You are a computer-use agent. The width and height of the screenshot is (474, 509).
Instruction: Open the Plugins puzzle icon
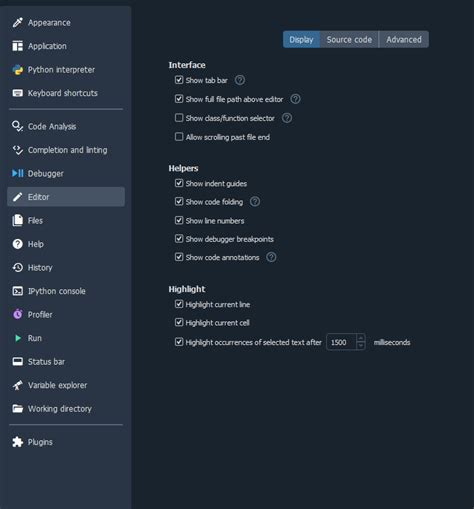pos(18,442)
